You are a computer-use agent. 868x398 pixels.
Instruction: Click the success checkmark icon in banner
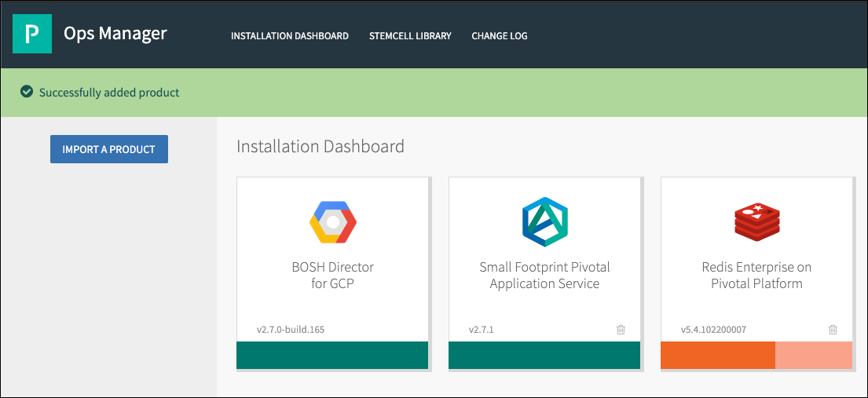27,92
